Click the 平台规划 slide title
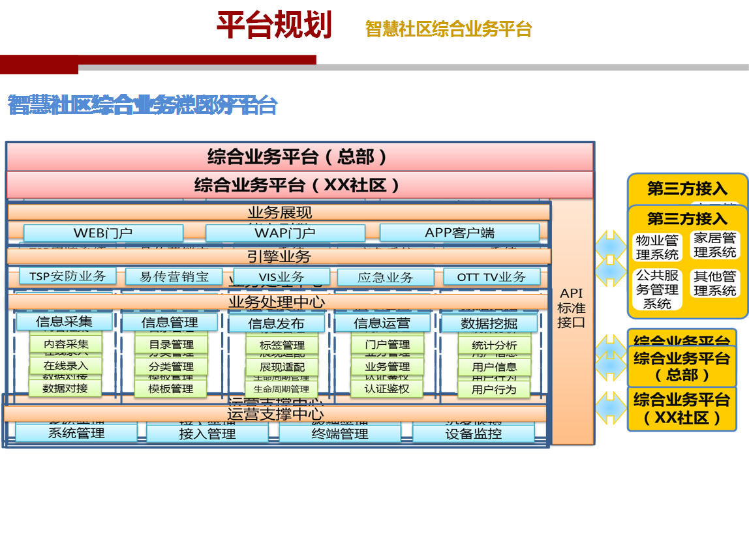 tap(274, 26)
